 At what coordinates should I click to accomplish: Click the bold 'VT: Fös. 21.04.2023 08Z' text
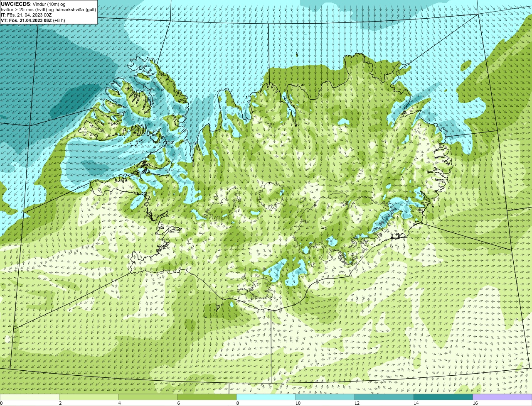click(26, 20)
